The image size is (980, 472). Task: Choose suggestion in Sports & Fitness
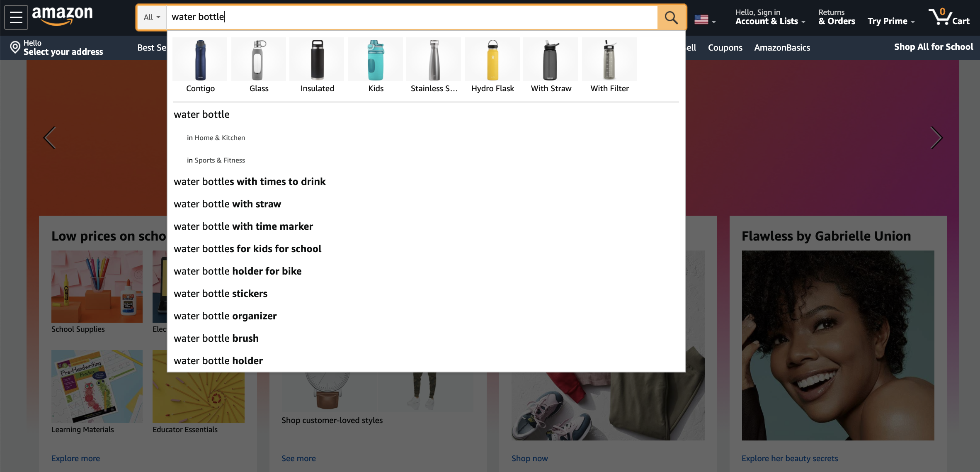click(x=426, y=160)
